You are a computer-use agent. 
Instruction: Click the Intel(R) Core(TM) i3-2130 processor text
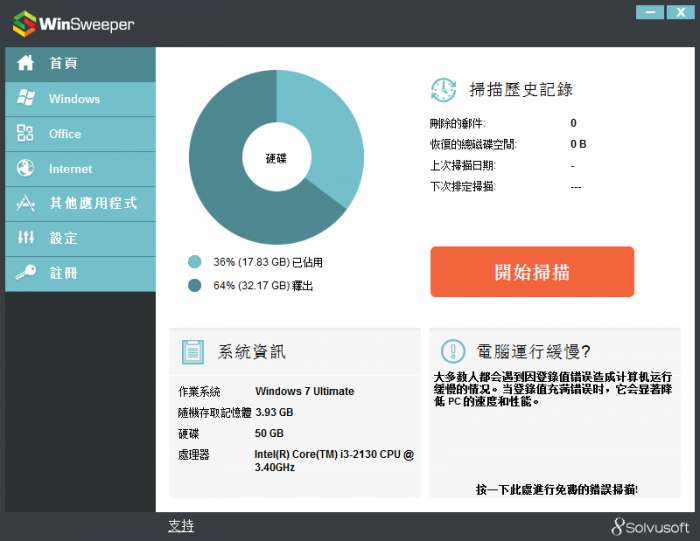pos(334,461)
